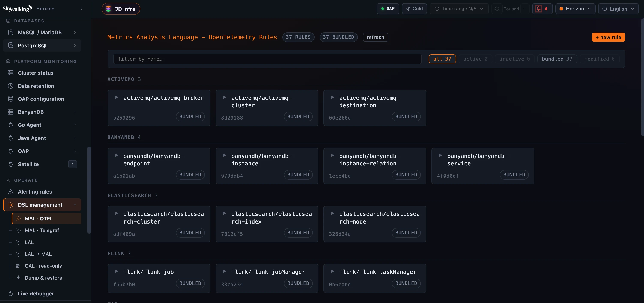The width and height of the screenshot is (644, 303).
Task: Collapse the sidebar with the left chevron
Action: pos(81,9)
